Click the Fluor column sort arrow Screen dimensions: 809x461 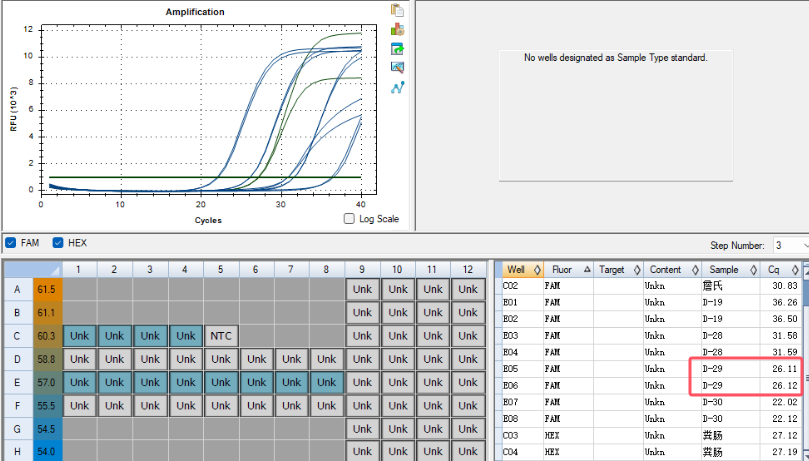pos(587,270)
